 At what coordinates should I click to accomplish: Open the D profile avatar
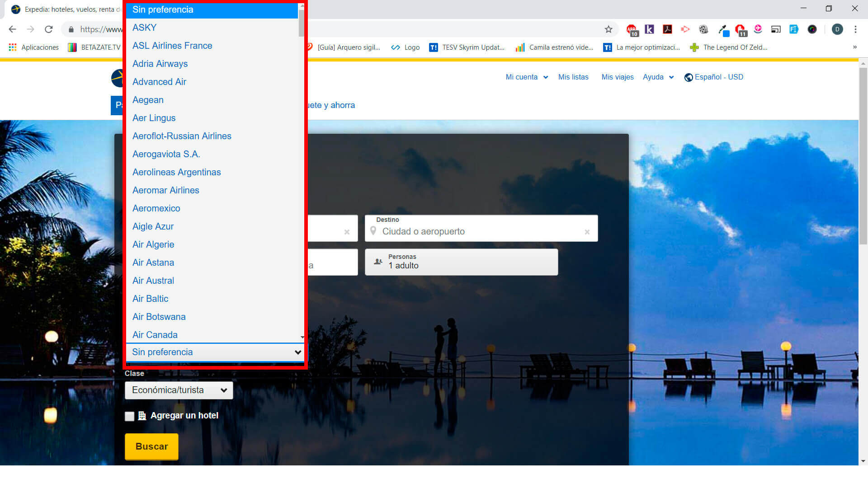click(x=837, y=29)
